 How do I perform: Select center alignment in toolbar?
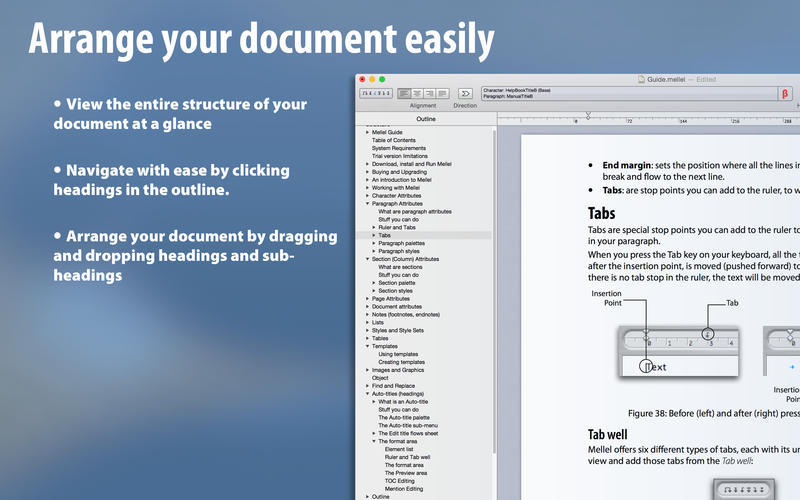coord(417,93)
